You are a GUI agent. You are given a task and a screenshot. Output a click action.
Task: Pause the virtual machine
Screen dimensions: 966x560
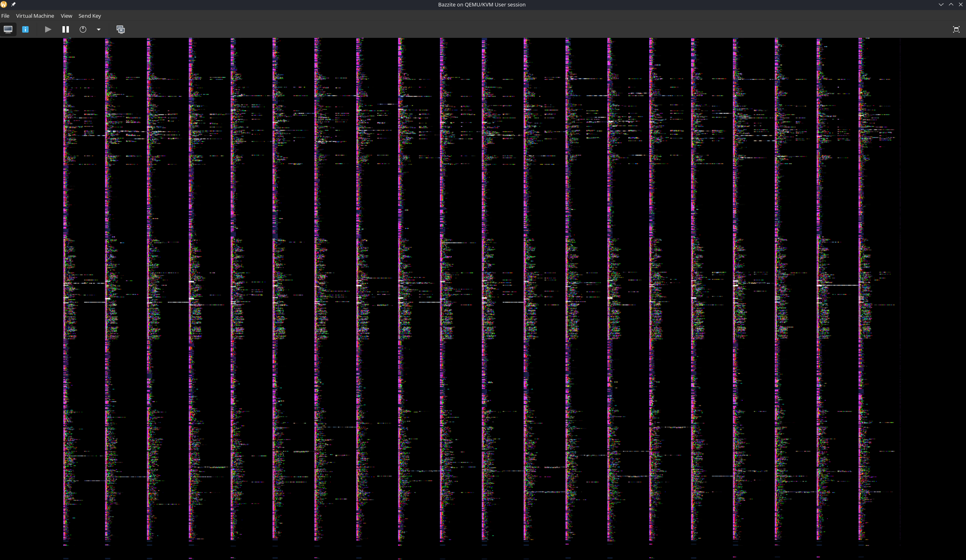[x=66, y=29]
